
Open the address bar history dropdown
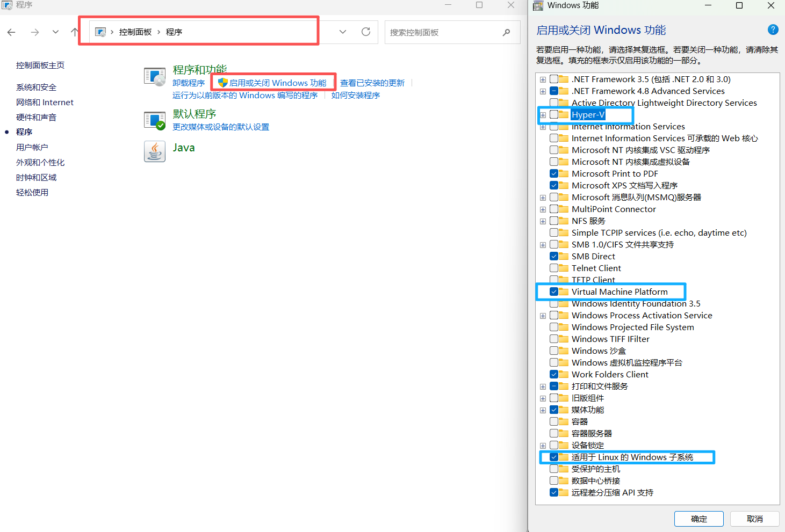[343, 32]
